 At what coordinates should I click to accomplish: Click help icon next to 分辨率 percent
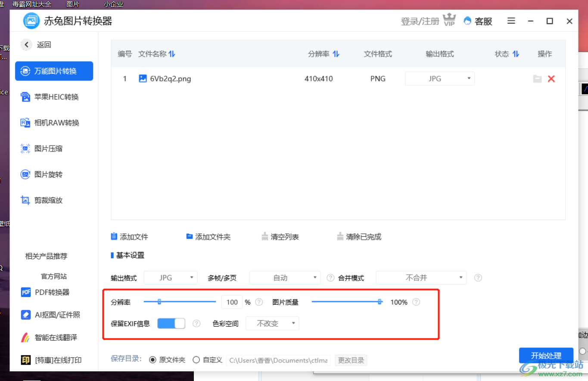[x=259, y=302]
